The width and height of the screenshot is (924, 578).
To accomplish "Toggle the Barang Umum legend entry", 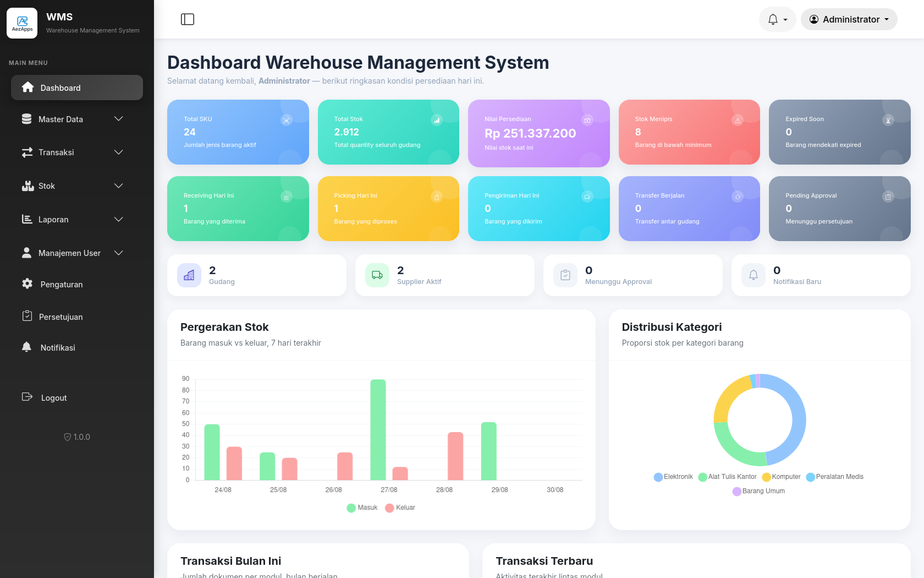I will pyautogui.click(x=758, y=491).
